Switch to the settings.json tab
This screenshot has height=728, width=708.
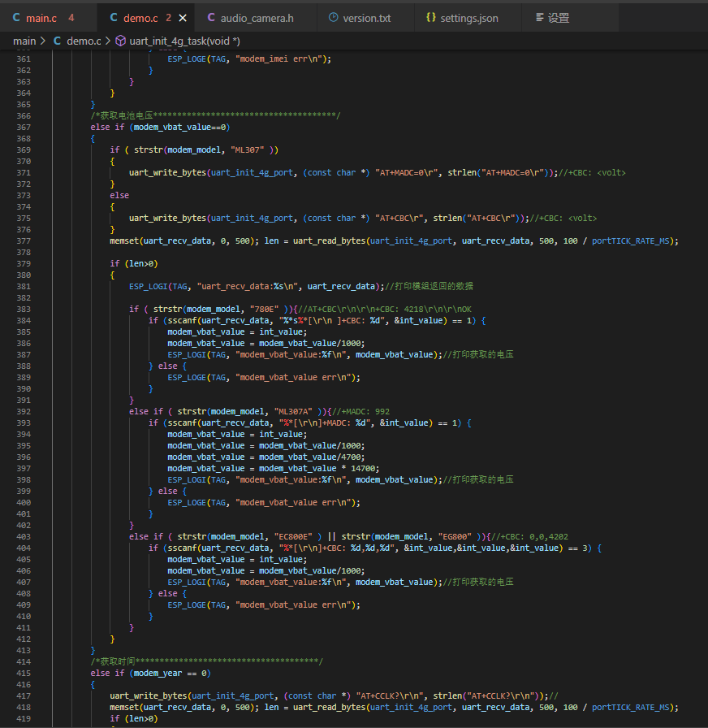tap(469, 18)
